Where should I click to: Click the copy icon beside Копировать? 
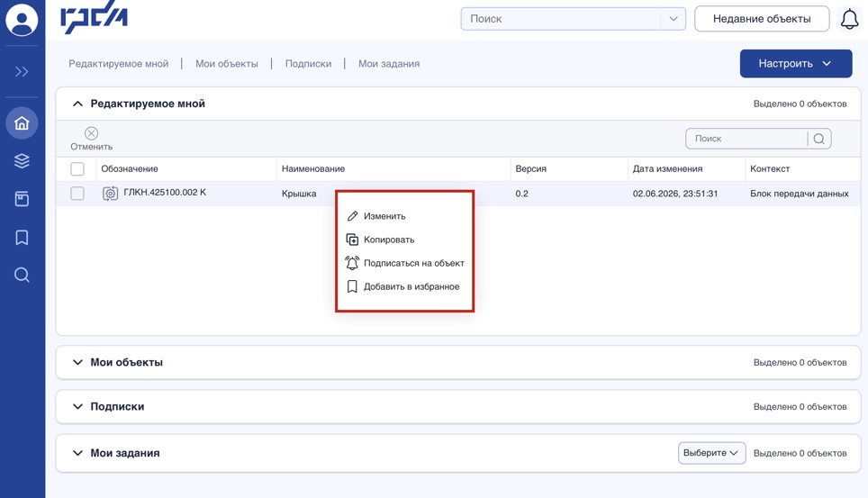352,240
